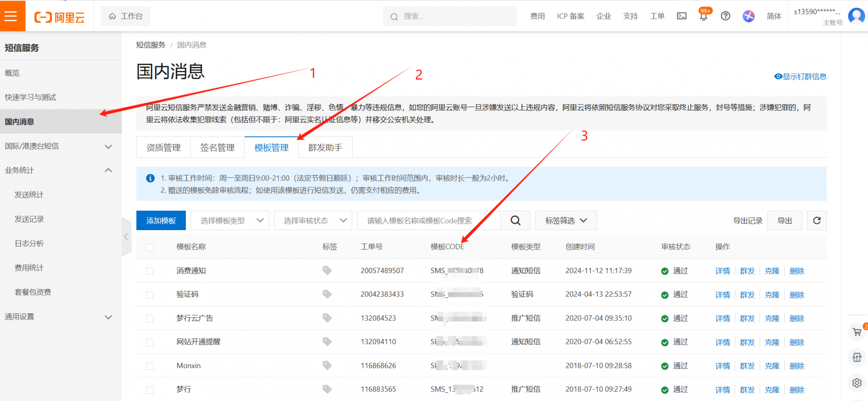This screenshot has width=868, height=401.
Task: Collapse the sidebar with the arrow handle
Action: coord(126,236)
